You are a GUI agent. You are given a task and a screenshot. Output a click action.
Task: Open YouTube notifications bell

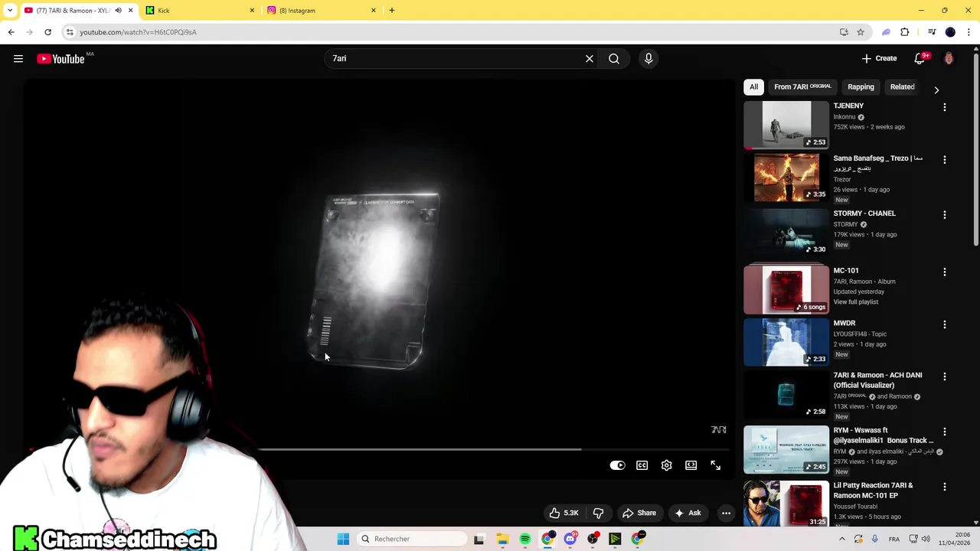pos(920,59)
